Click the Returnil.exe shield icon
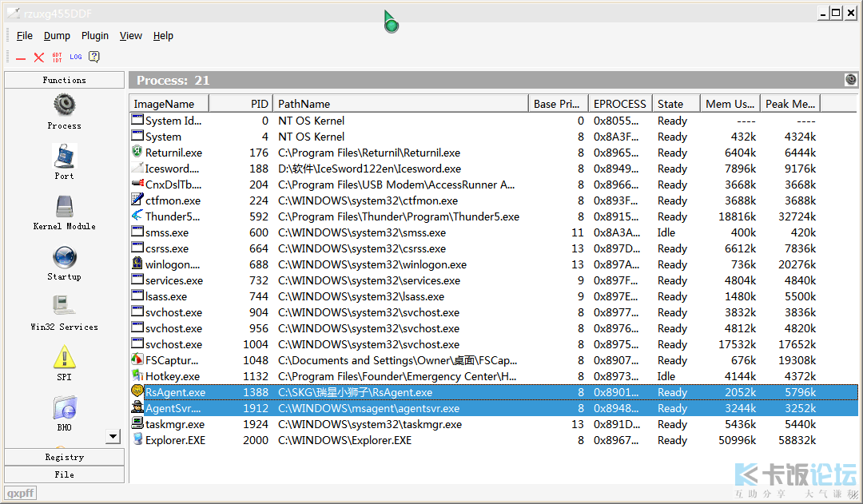 pos(137,151)
